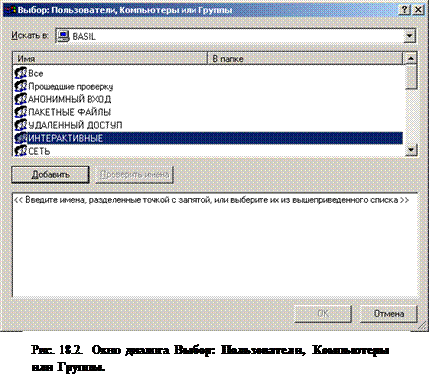Click the icon beside АНОНИМНЫЙ ВХОД
This screenshot has width=429, height=382.
(20, 99)
